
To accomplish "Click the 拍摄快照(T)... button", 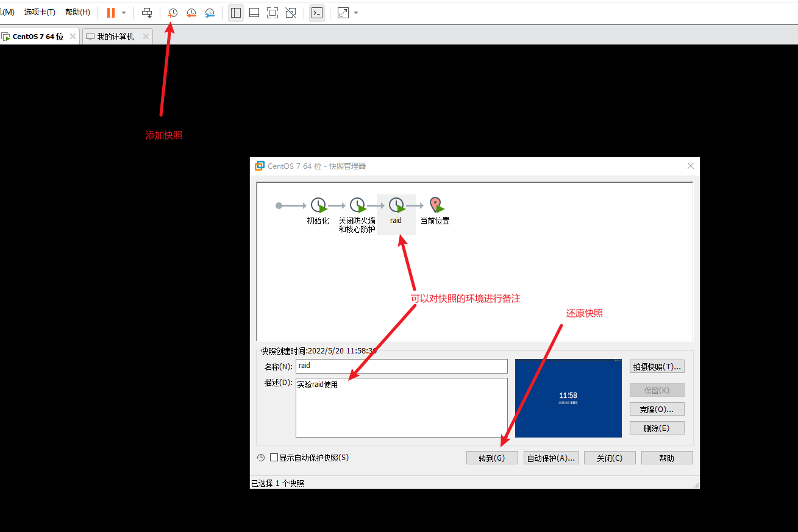I will point(657,367).
